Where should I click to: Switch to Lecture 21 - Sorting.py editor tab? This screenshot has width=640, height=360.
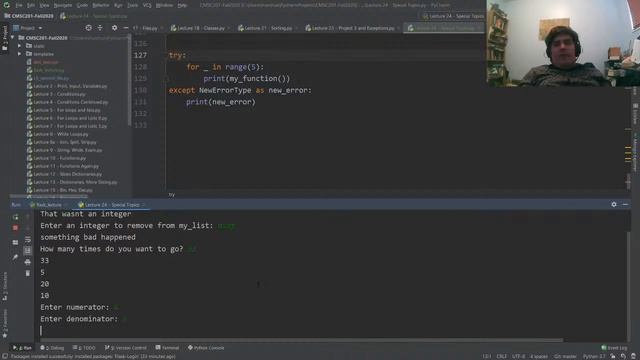[267, 28]
